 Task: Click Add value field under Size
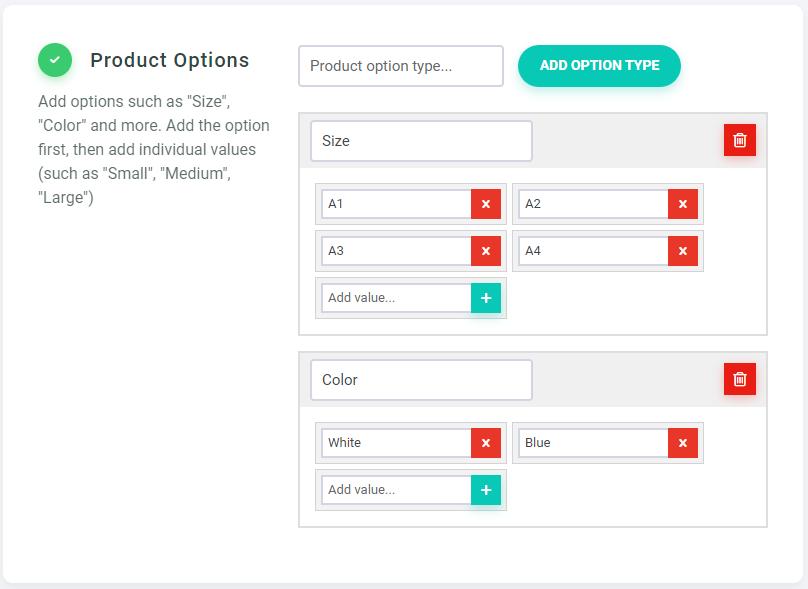tap(396, 298)
